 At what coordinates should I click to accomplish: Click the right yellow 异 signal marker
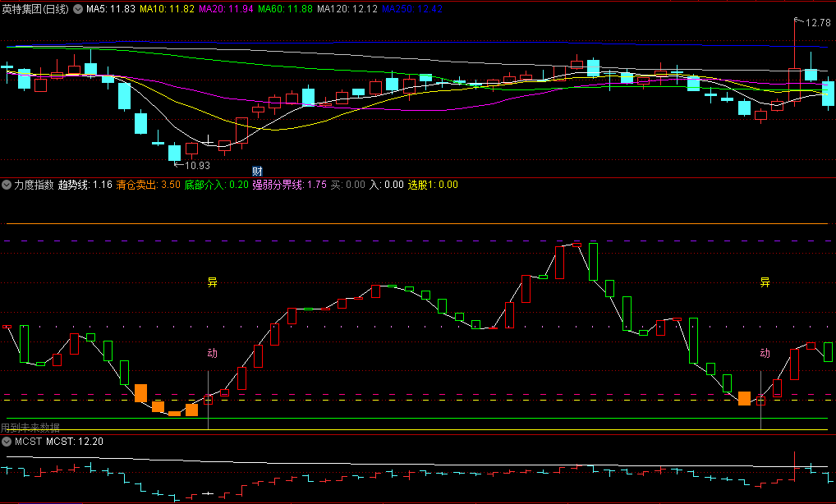tap(765, 282)
